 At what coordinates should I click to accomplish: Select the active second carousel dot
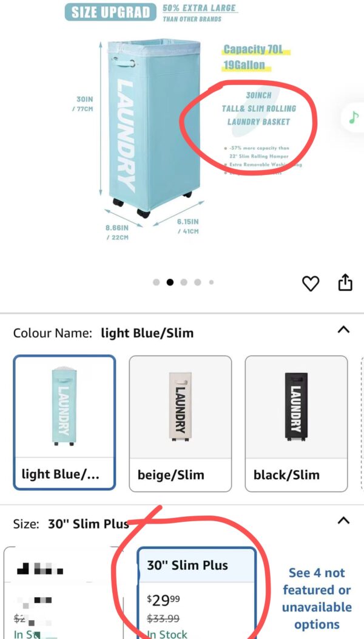[170, 282]
